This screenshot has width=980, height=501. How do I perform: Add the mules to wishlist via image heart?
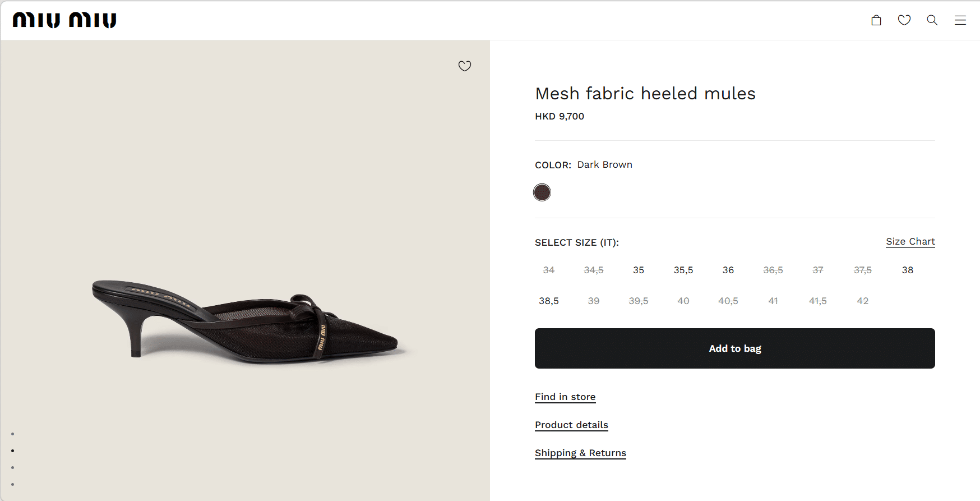(465, 66)
